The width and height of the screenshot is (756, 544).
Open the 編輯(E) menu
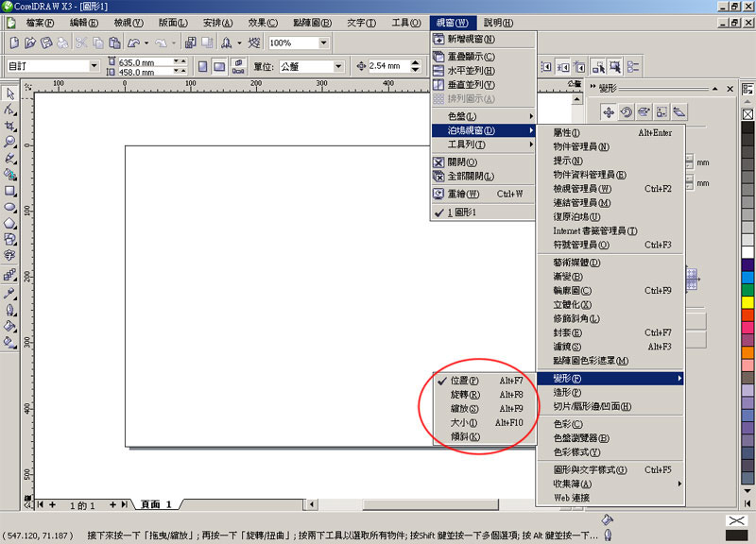[84, 23]
